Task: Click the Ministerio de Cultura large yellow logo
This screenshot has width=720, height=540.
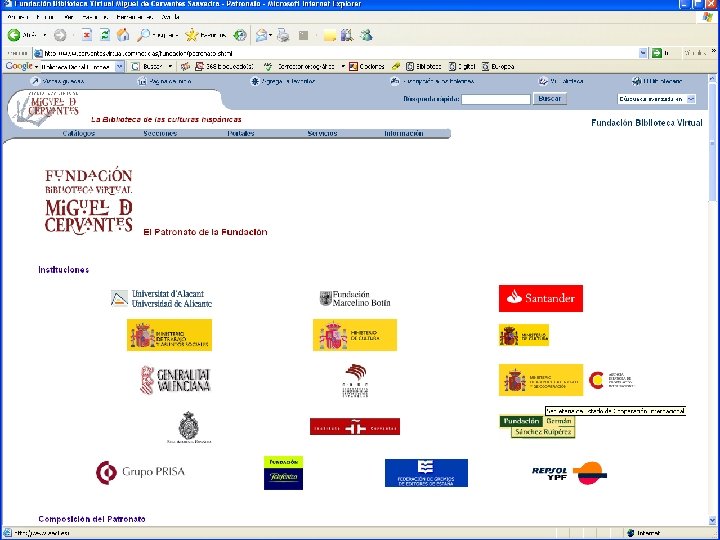Action: pos(355,335)
